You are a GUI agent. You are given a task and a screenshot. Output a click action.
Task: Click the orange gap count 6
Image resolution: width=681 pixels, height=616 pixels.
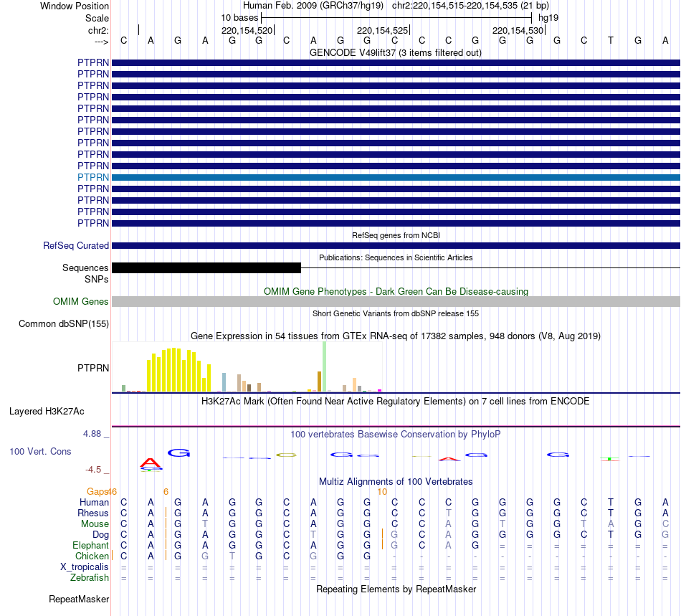(x=166, y=491)
